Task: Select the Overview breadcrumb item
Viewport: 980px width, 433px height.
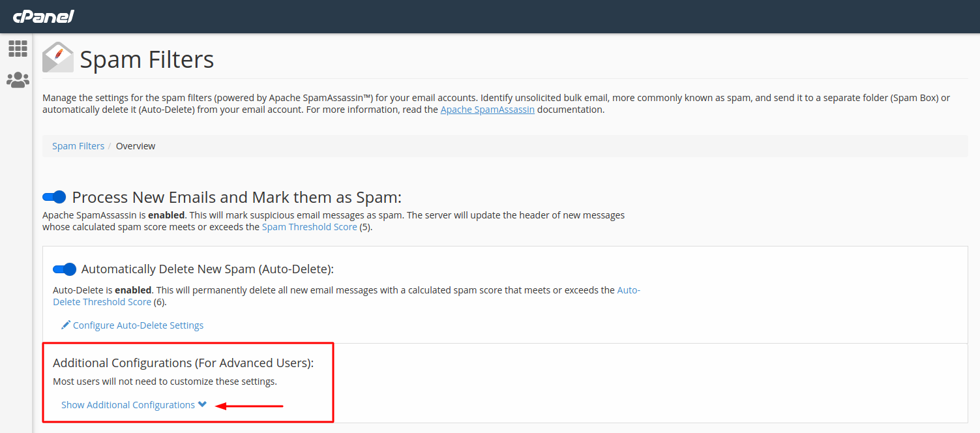Action: click(x=136, y=146)
